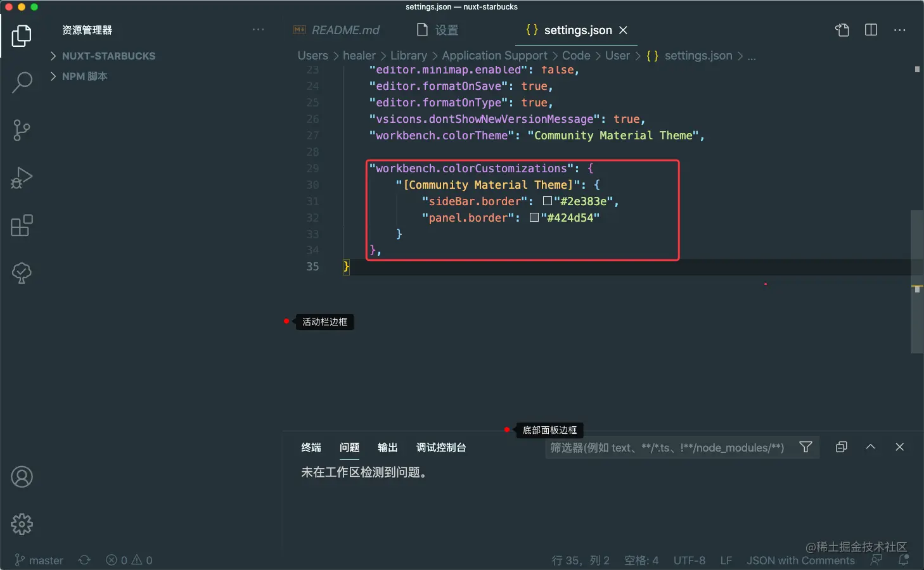Click the 行 35, 列 2 cursor position
Screen dimensions: 924x570
[581, 560]
